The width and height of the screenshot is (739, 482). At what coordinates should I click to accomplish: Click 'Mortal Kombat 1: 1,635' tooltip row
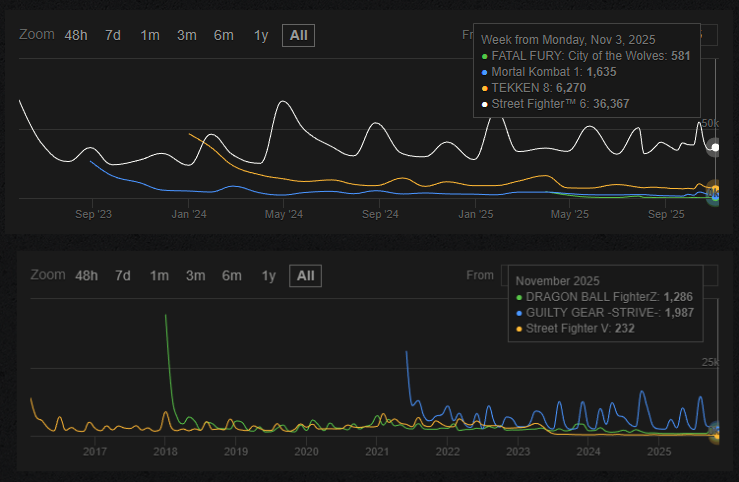(x=549, y=72)
